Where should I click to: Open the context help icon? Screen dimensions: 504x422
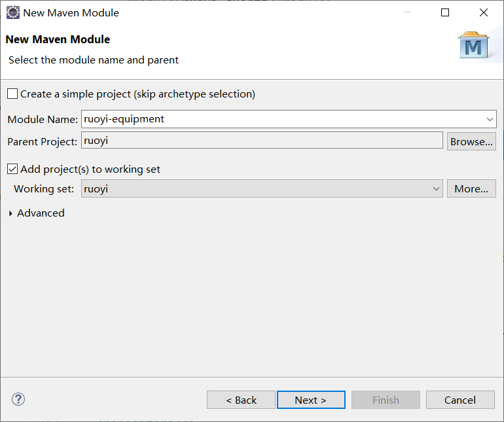tap(18, 399)
